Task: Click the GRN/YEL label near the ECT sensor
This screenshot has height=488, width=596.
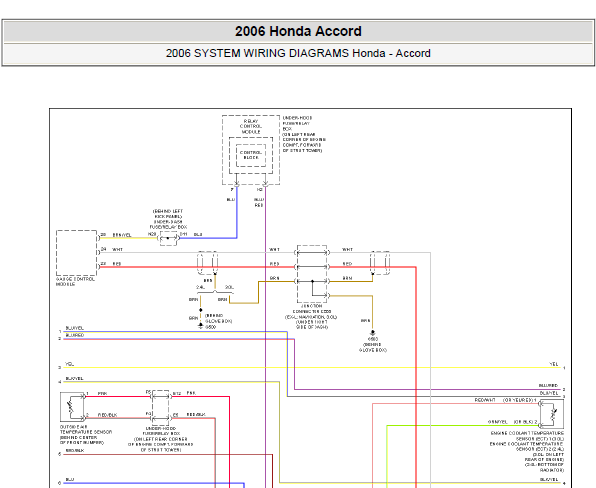Action: pyautogui.click(x=498, y=422)
